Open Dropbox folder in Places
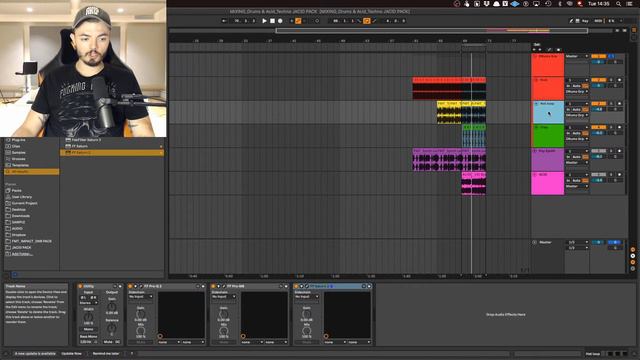640x360 pixels. point(19,235)
